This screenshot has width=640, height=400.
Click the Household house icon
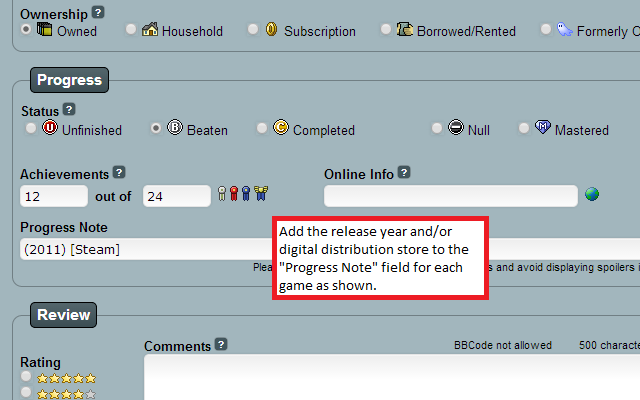tap(150, 29)
